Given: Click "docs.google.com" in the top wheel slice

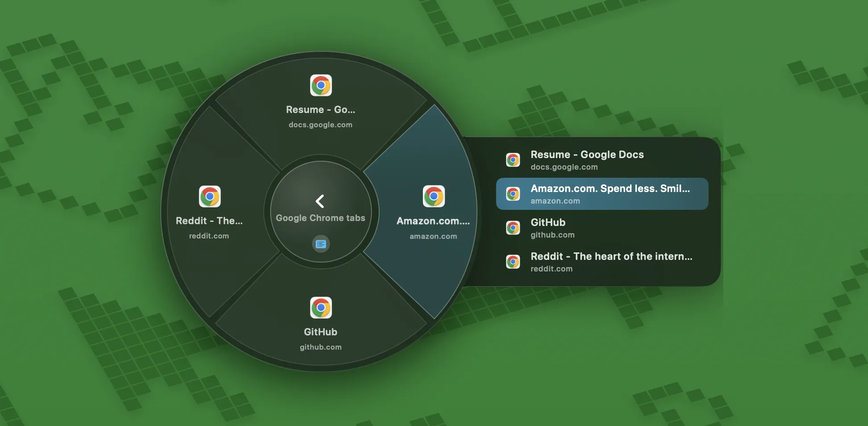Looking at the screenshot, I should [321, 125].
